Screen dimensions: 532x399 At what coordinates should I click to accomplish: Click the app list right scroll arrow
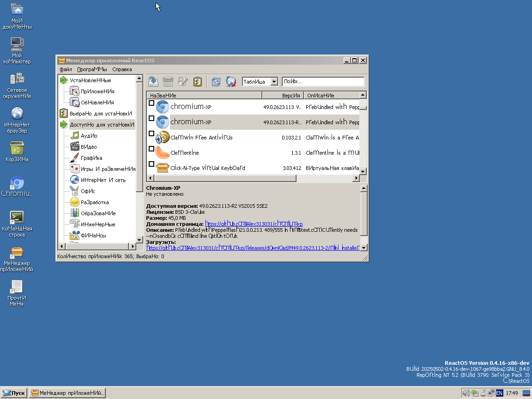point(356,178)
